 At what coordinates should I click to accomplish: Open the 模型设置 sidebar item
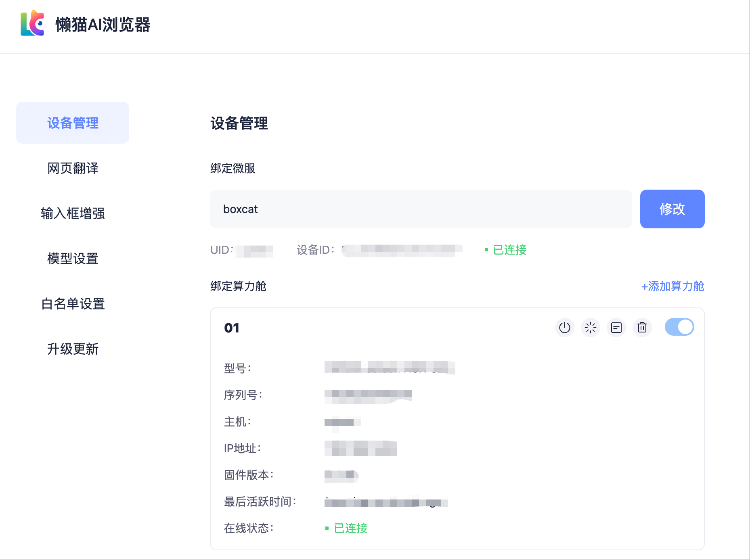click(73, 258)
